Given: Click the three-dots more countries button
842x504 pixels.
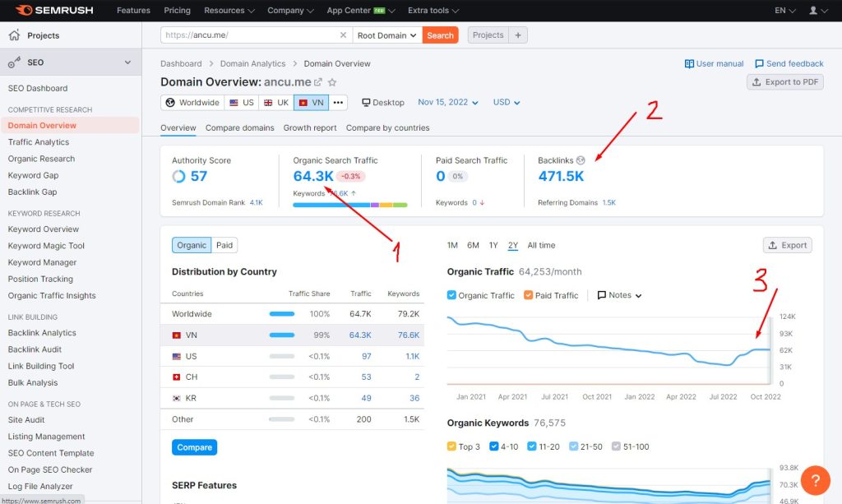Looking at the screenshot, I should pyautogui.click(x=338, y=103).
